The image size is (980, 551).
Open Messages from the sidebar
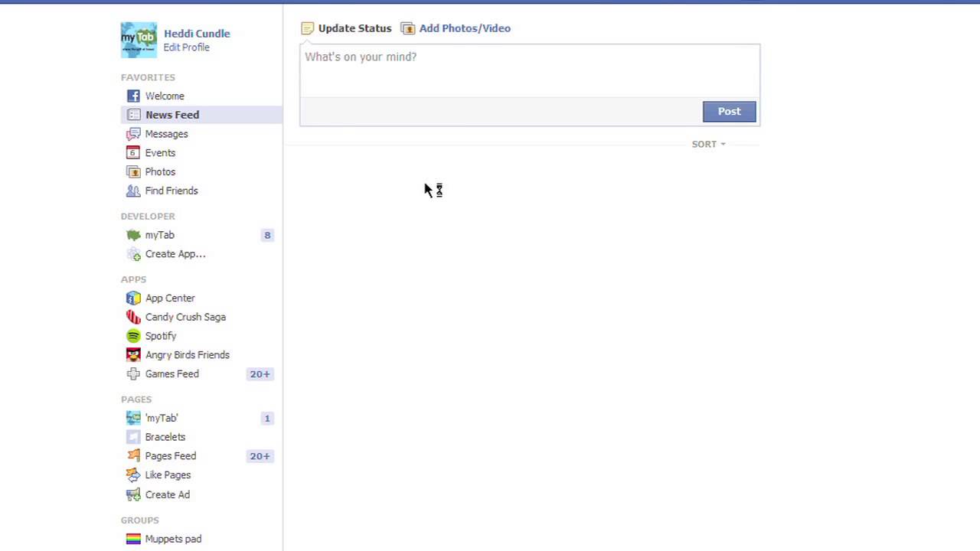coord(166,134)
